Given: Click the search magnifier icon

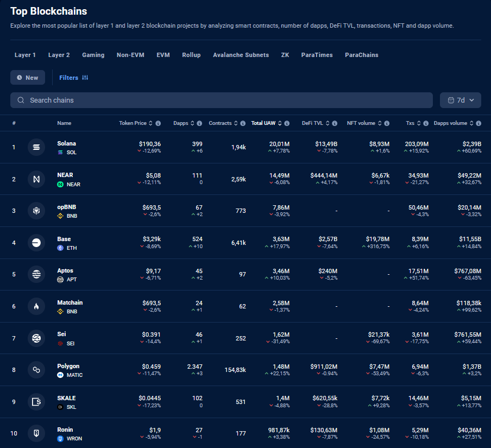Looking at the screenshot, I should (21, 100).
